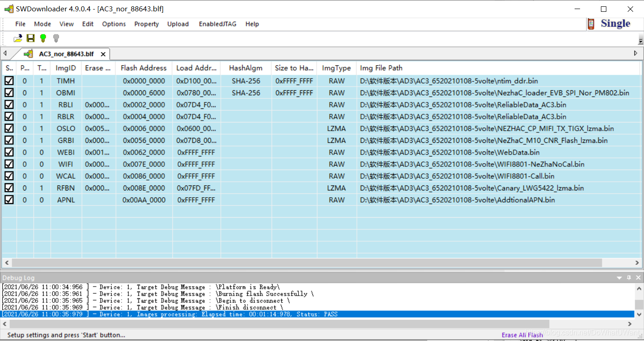Show next tabs with right tab arrow
Image resolution: width=644 pixels, height=341 pixels.
636,54
